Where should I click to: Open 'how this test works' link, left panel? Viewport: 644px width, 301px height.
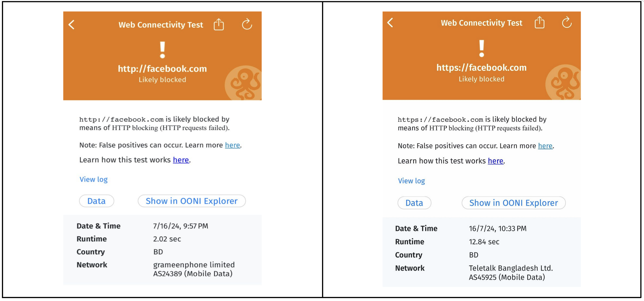point(181,160)
